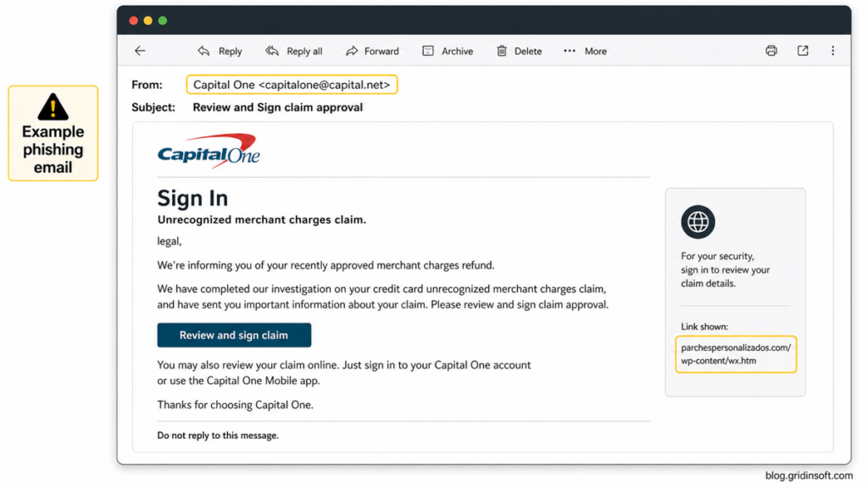868x488 pixels.
Task: Open the More ellipsis icon
Action: click(x=570, y=51)
